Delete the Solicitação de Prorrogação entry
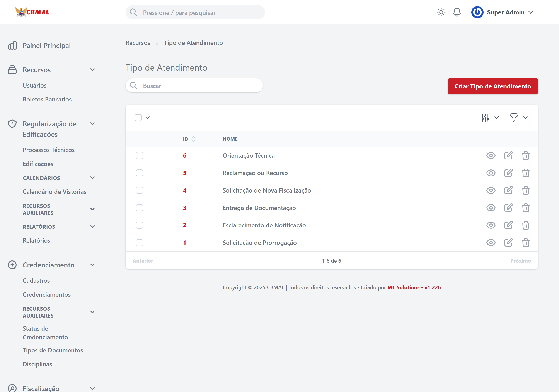559x392 pixels. 526,242
